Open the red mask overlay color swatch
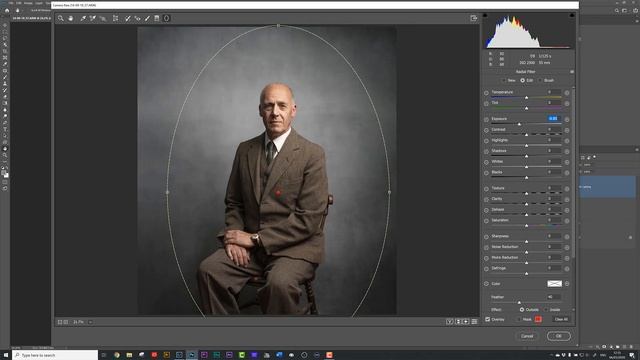640x360 pixels. coord(538,319)
